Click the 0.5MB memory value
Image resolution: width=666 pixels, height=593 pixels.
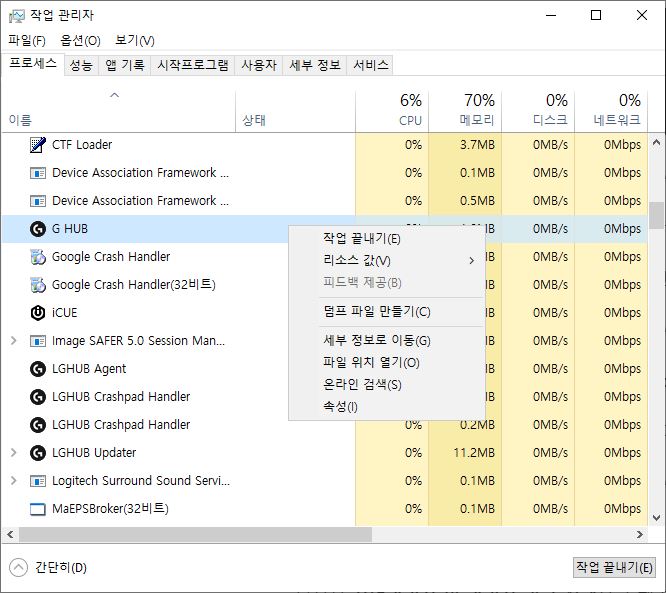click(477, 201)
